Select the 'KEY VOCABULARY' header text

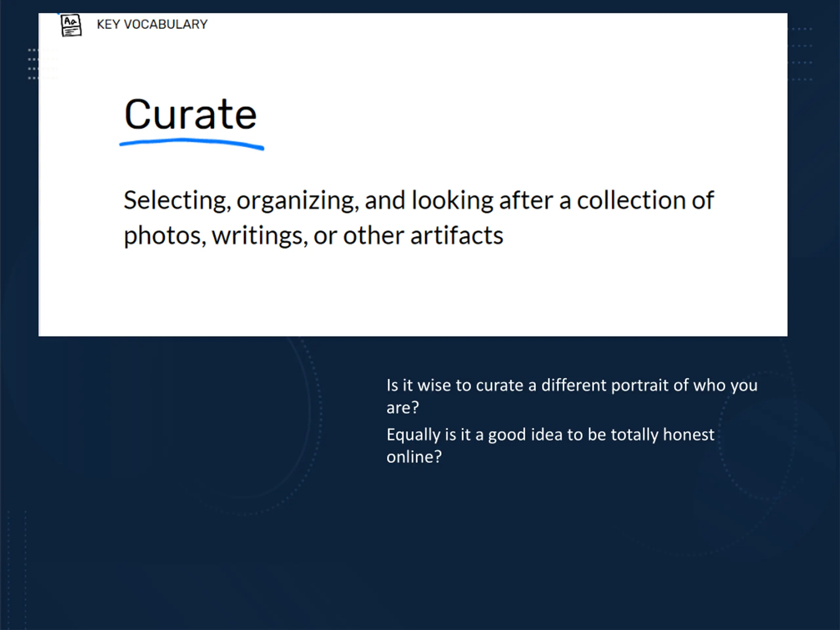152,24
